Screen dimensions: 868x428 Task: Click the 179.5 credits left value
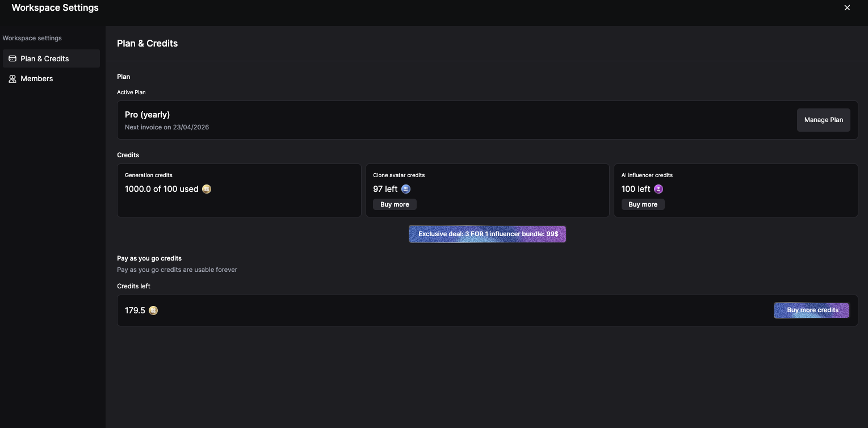[135, 310]
